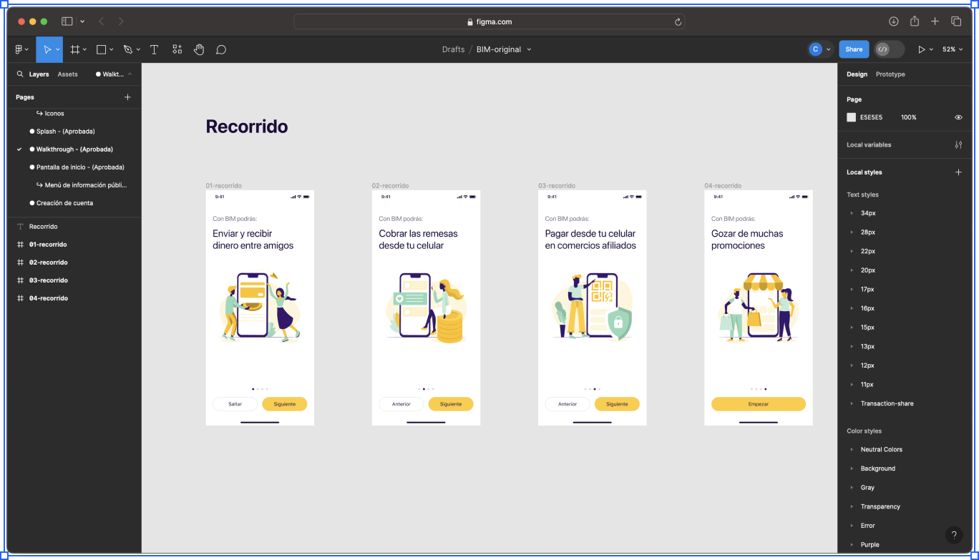Open Local variables settings icon
Viewport: 979px width, 560px height.
[x=958, y=144]
